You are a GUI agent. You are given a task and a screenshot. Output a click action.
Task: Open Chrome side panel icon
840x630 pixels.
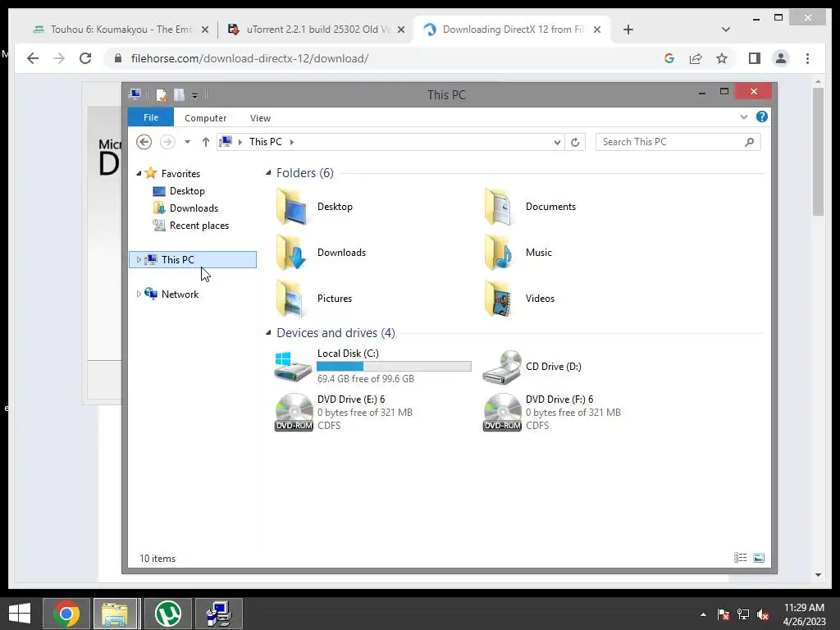[x=755, y=58]
